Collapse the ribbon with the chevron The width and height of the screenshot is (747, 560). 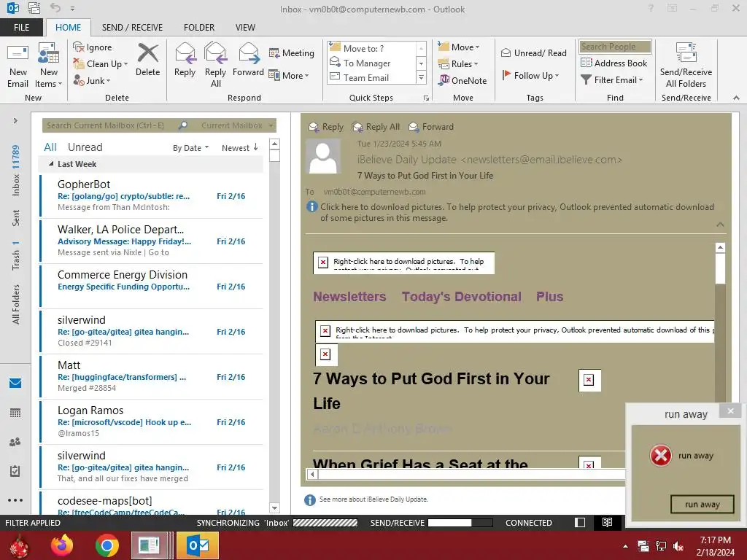[x=736, y=98]
